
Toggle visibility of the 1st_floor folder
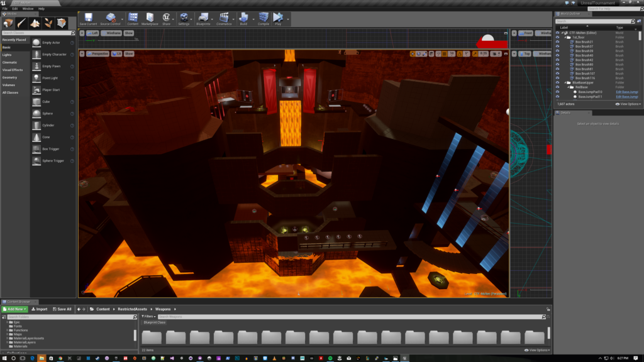tap(557, 37)
